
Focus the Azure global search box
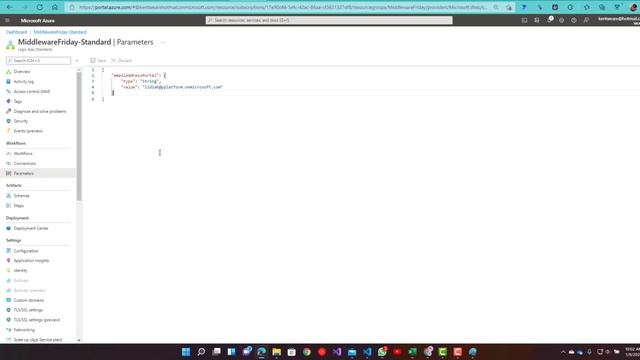pyautogui.click(x=329, y=20)
